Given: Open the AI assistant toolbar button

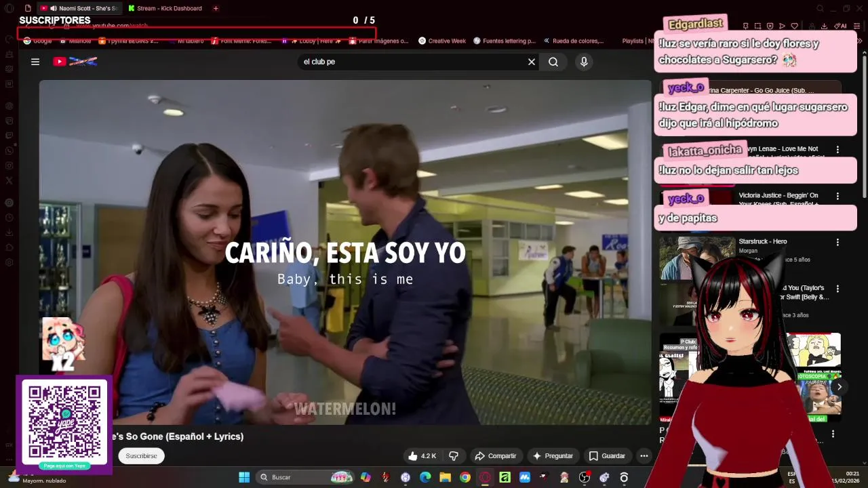Looking at the screenshot, I should [x=841, y=26].
